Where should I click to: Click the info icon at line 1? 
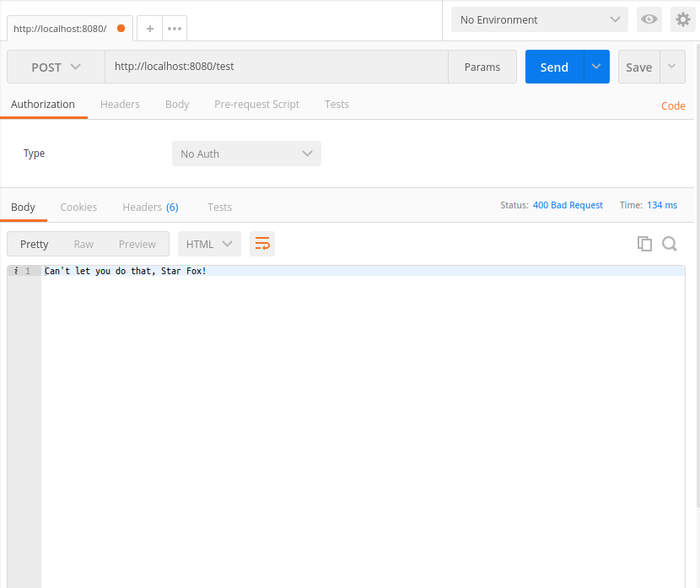[x=16, y=271]
